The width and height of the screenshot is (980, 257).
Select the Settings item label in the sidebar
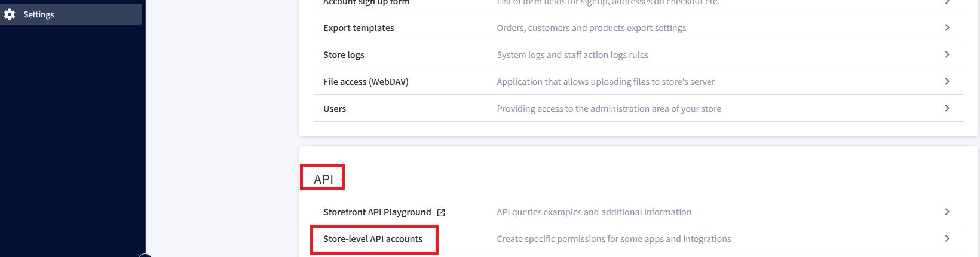[39, 14]
